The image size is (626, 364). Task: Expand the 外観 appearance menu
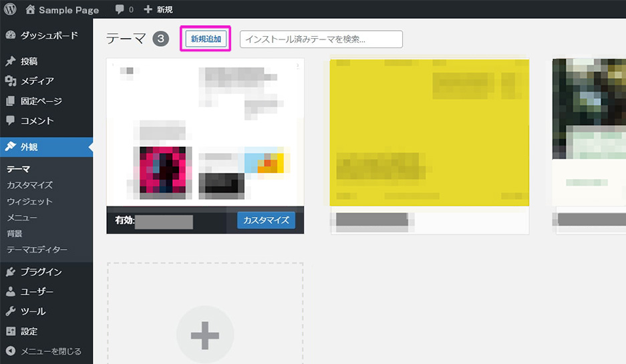pyautogui.click(x=29, y=147)
